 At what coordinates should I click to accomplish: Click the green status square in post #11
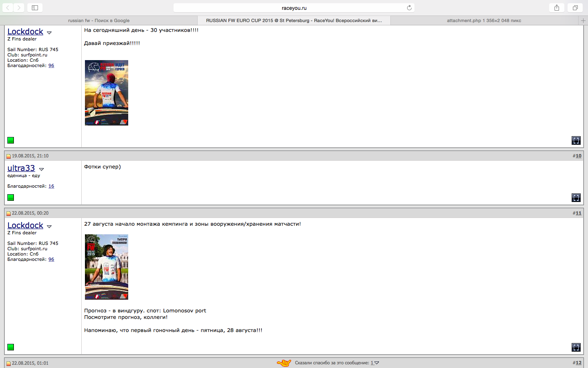11,347
